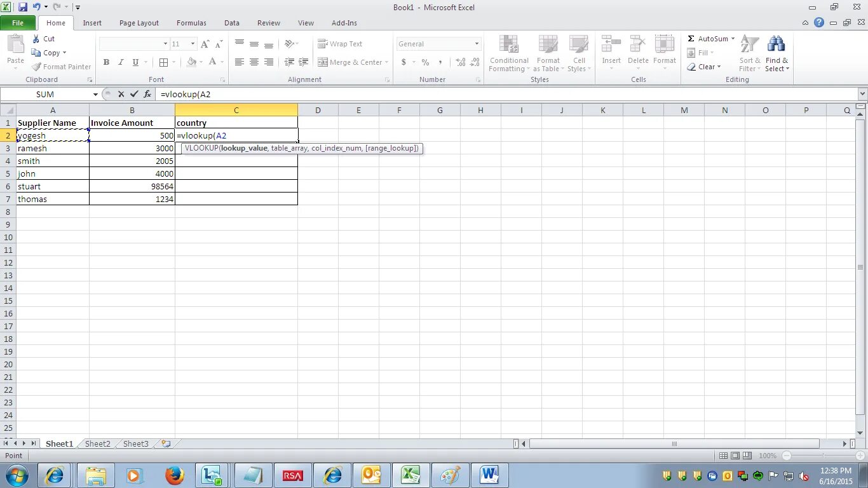Click the Align Text Left icon

click(x=239, y=62)
